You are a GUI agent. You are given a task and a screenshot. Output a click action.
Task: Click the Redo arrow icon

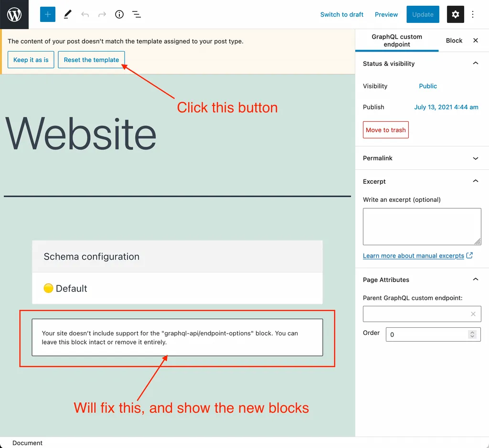(x=102, y=14)
